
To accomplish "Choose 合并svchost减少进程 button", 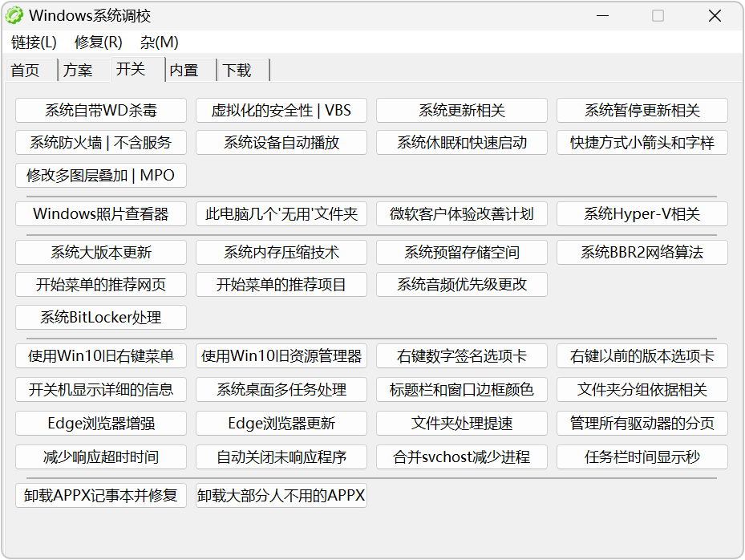I will pos(462,457).
